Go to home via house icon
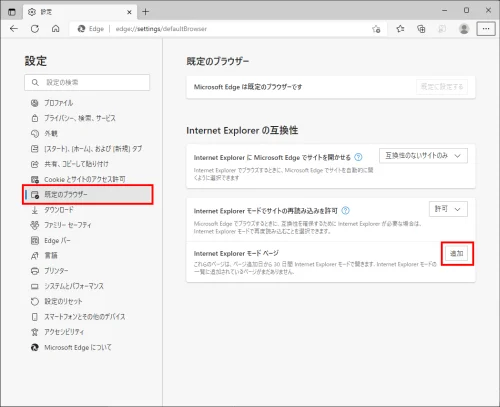This screenshot has height=407, width=500. pyautogui.click(x=56, y=29)
